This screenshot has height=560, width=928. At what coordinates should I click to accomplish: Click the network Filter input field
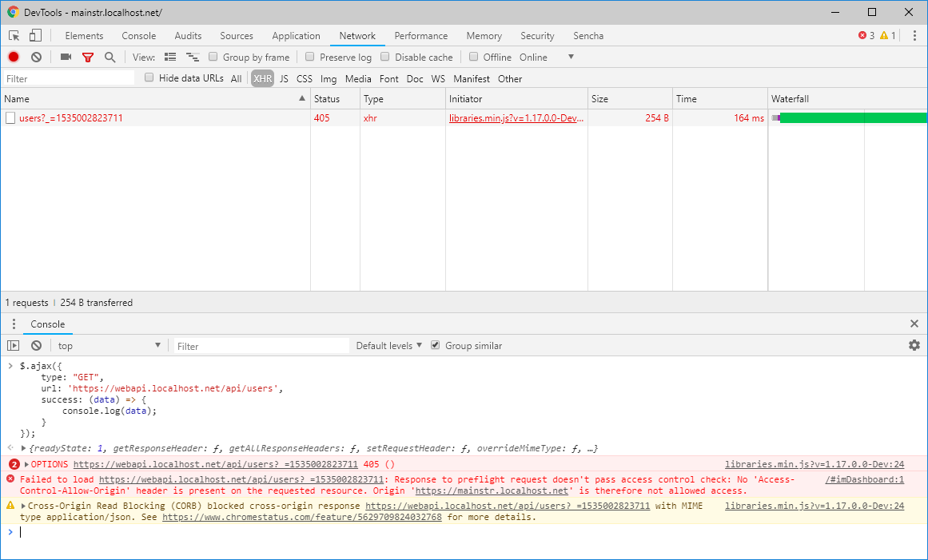(69, 78)
